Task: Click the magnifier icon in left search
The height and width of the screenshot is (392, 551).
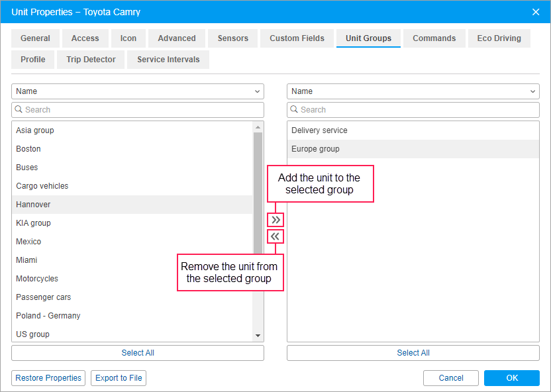Action: (19, 110)
